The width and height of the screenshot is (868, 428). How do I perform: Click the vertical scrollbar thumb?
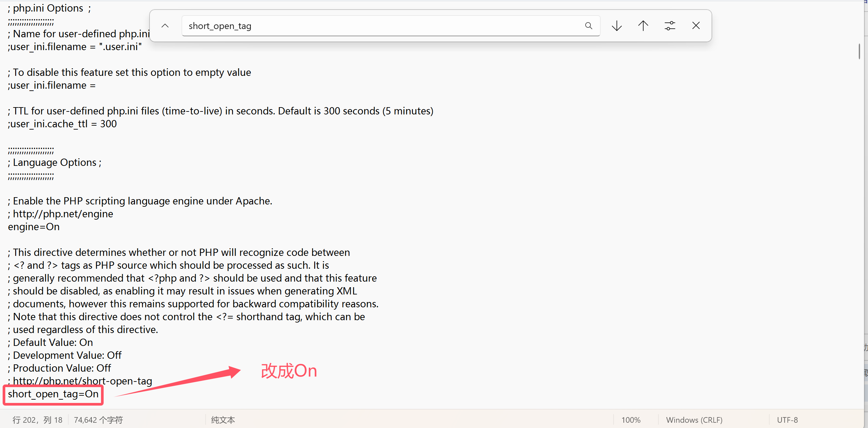pyautogui.click(x=859, y=51)
